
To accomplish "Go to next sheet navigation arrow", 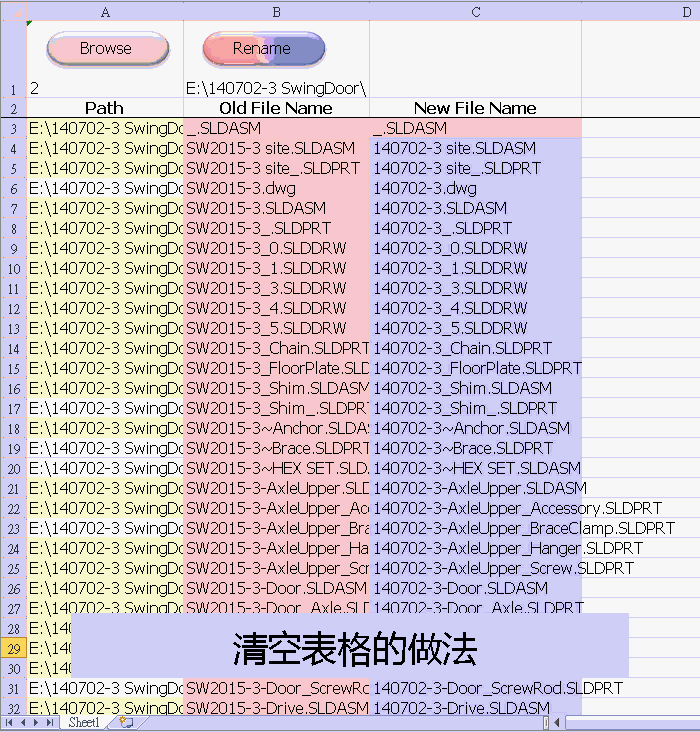I will pyautogui.click(x=36, y=722).
